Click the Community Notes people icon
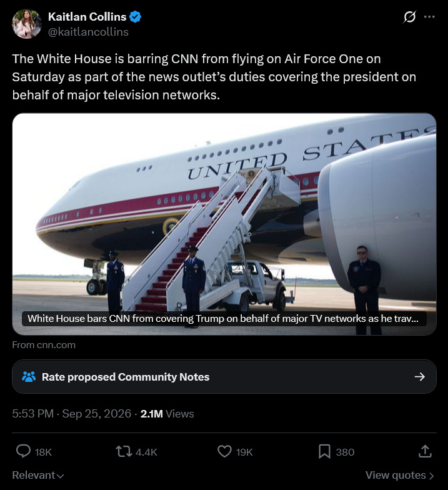This screenshot has height=490, width=448. click(x=29, y=376)
